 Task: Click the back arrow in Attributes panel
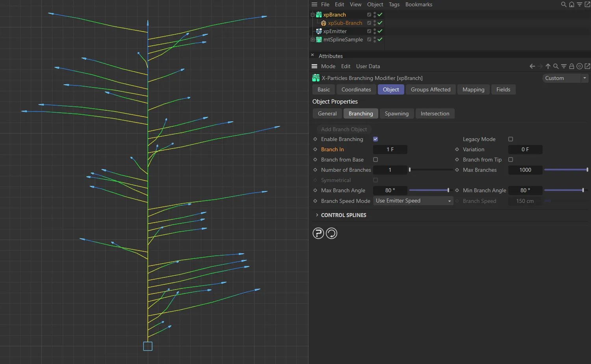532,66
